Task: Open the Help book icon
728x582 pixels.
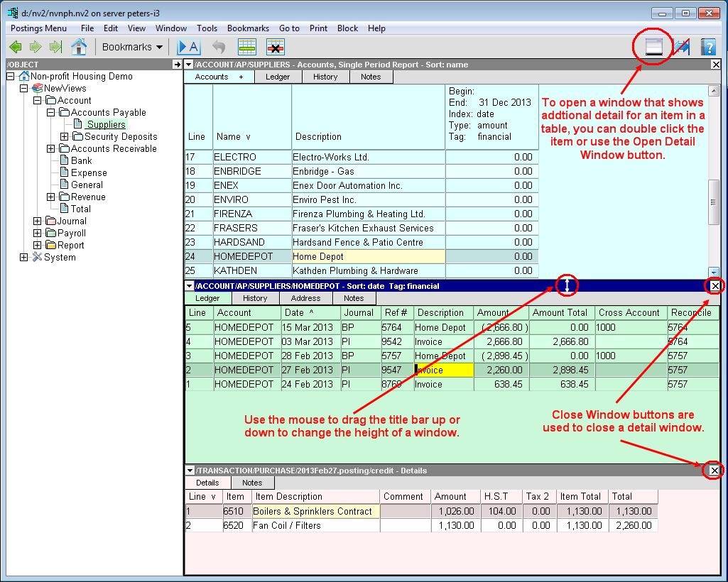Action: point(707,47)
